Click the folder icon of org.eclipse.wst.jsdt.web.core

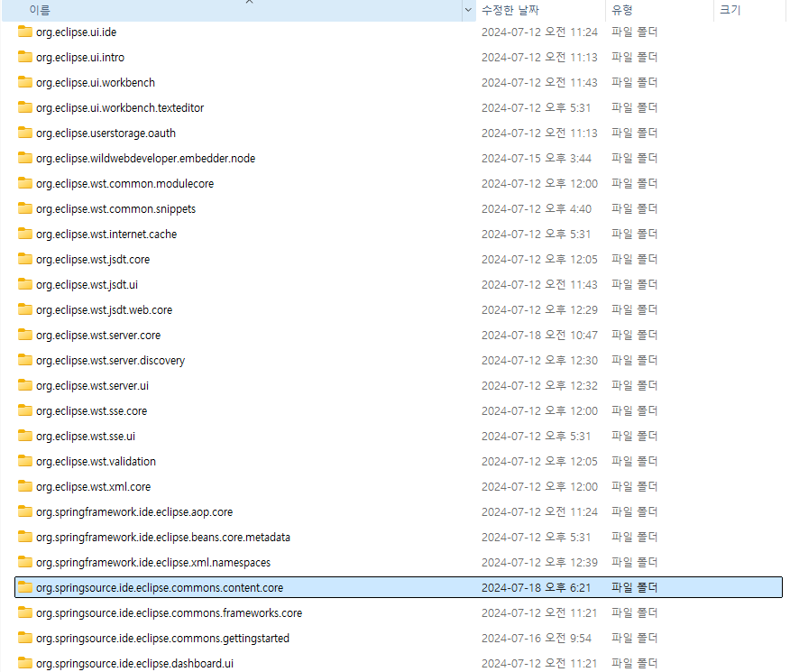25,309
